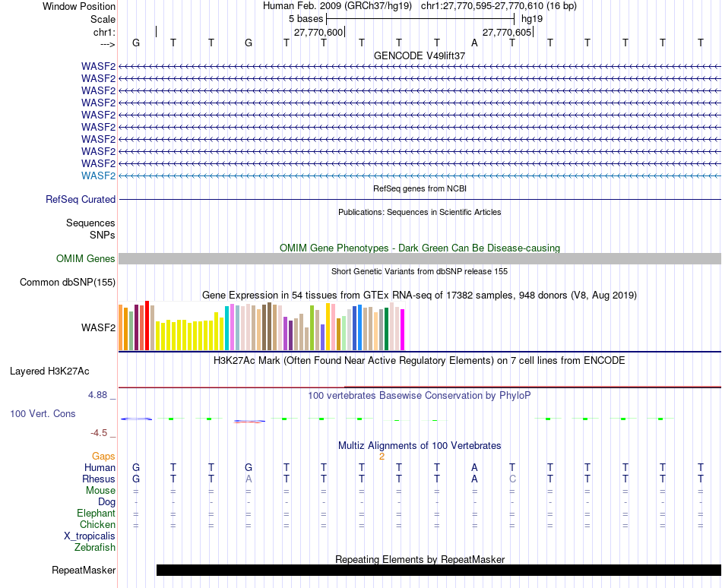Screen dimensions: 722x588
Task: Click the 'Mouse' alignment row label
Action: pos(101,491)
